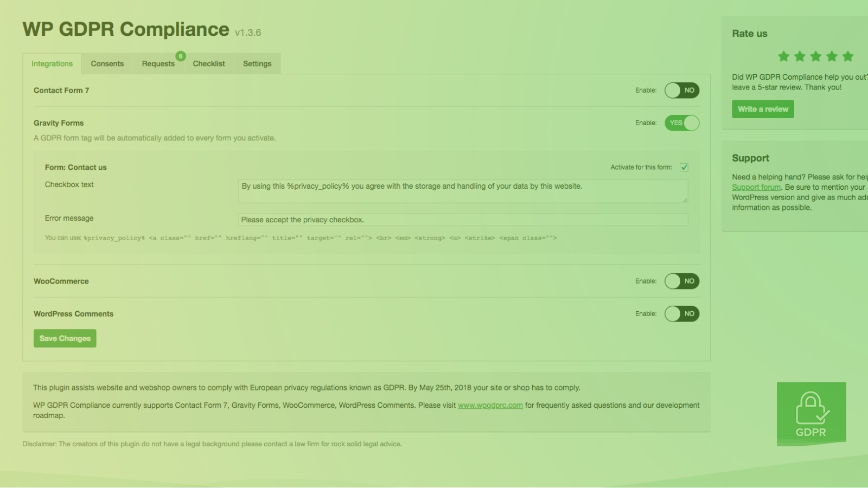
Task: Click the WooCommerce label
Action: pyautogui.click(x=61, y=281)
